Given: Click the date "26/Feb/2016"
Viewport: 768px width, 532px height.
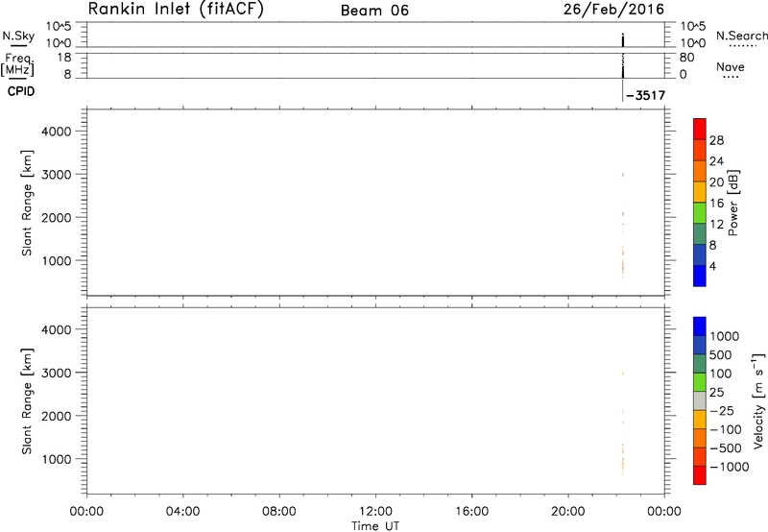Looking at the screenshot, I should point(613,10).
